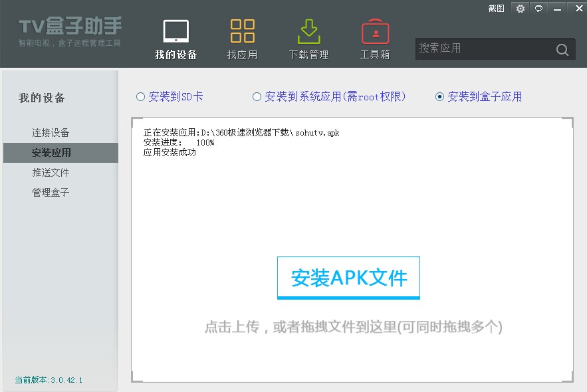Open the 我的设备 monitor icon tab
This screenshot has width=587, height=392.
pyautogui.click(x=176, y=40)
